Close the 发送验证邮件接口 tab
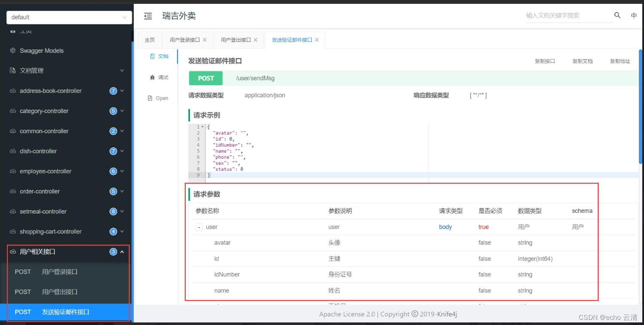644x325 pixels. click(317, 40)
